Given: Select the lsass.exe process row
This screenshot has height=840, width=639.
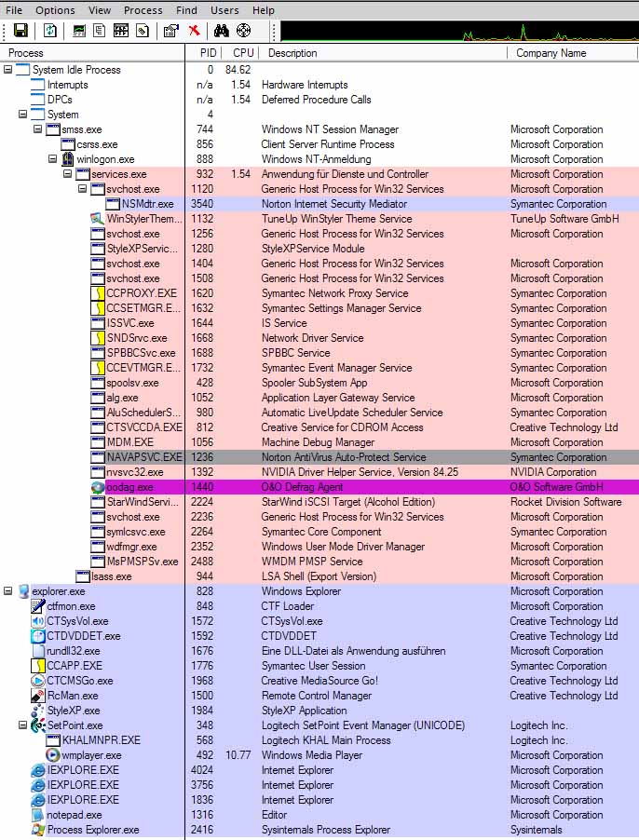Looking at the screenshot, I should [x=319, y=576].
